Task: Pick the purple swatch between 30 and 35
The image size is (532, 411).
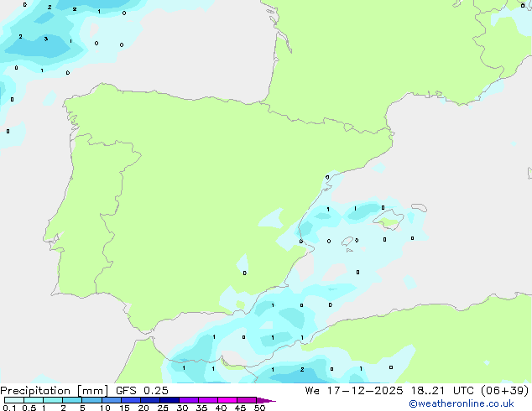Action: 189,400
